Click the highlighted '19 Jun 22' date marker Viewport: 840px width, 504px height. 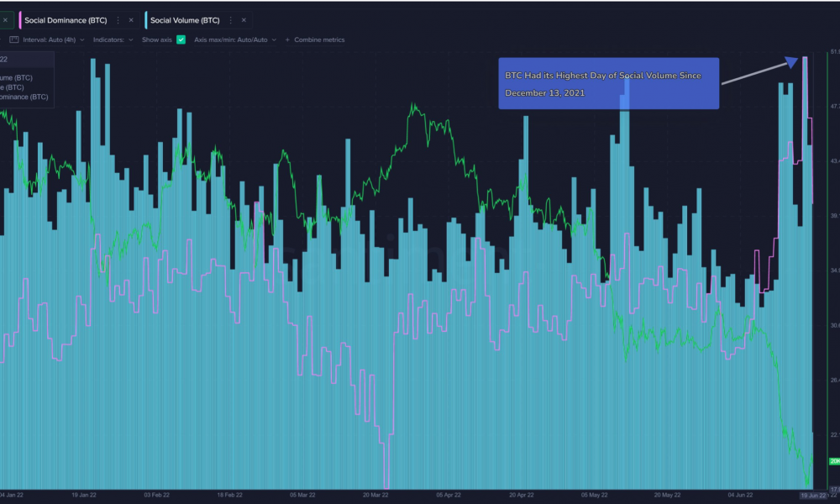(x=813, y=496)
